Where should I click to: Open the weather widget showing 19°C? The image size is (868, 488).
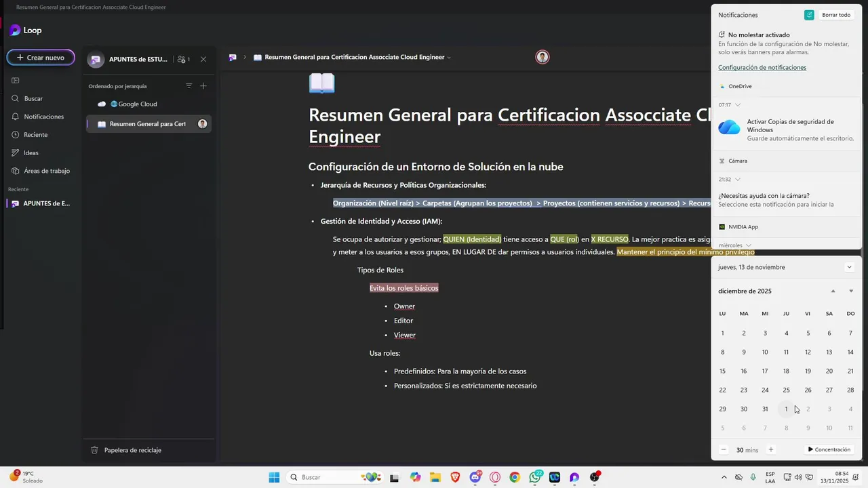(x=27, y=477)
